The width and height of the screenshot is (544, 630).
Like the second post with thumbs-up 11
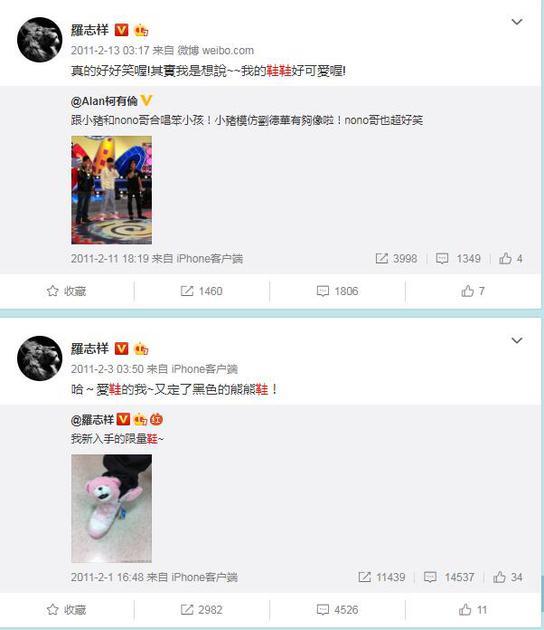click(x=473, y=610)
